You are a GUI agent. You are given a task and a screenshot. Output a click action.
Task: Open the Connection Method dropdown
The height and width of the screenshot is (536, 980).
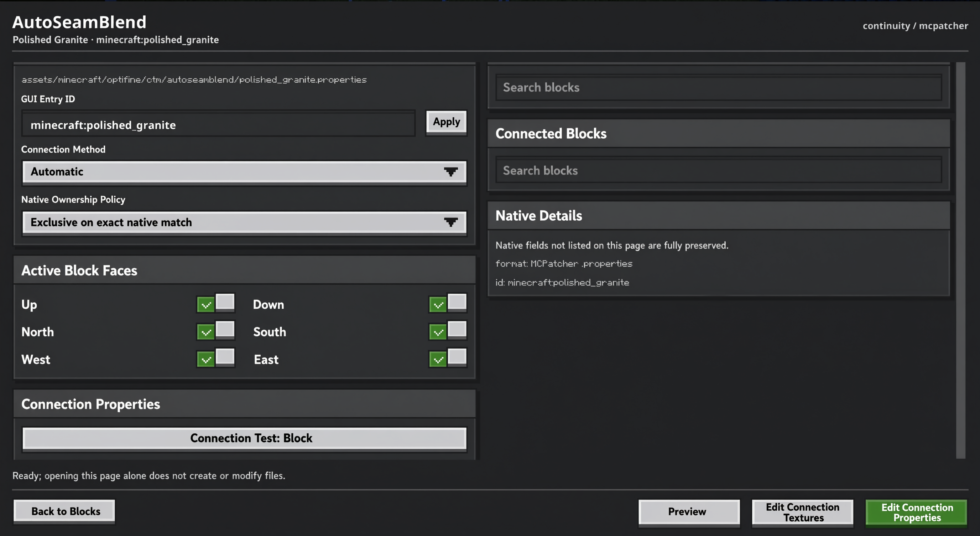(x=244, y=172)
